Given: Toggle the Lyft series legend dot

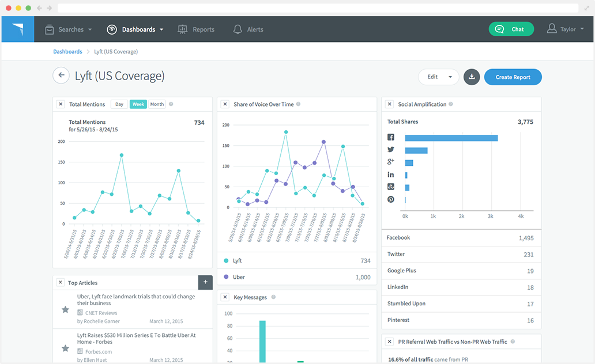Looking at the screenshot, I should coord(226,260).
